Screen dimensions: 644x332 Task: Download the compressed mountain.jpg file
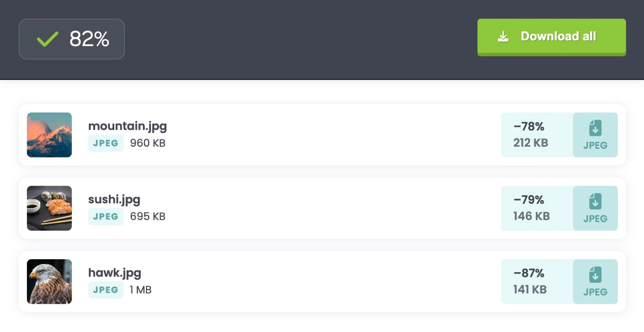(595, 135)
